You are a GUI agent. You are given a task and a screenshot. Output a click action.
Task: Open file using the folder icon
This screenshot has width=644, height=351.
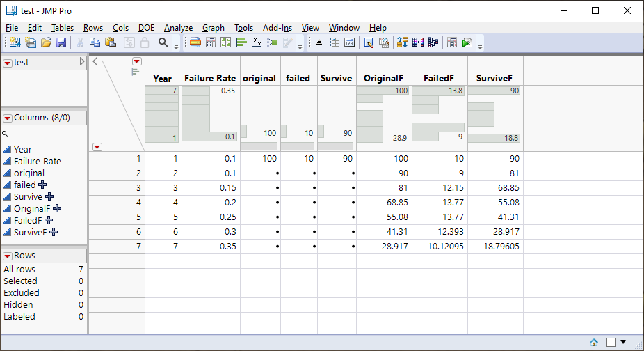click(46, 43)
